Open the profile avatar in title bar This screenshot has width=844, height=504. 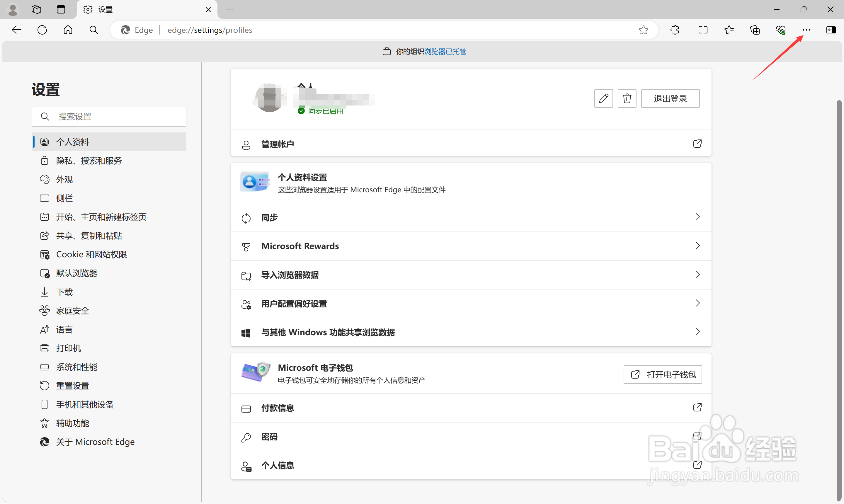13,9
